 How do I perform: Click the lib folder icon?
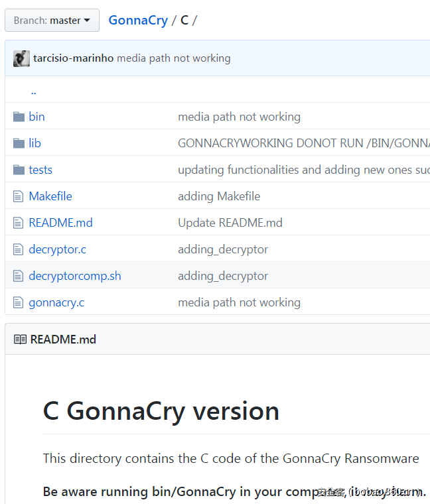point(19,143)
